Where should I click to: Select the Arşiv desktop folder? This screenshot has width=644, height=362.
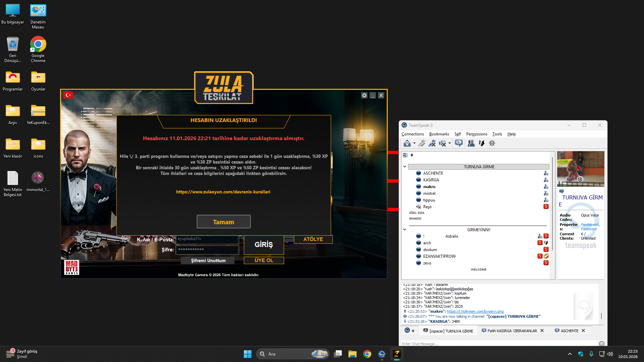pos(13,114)
